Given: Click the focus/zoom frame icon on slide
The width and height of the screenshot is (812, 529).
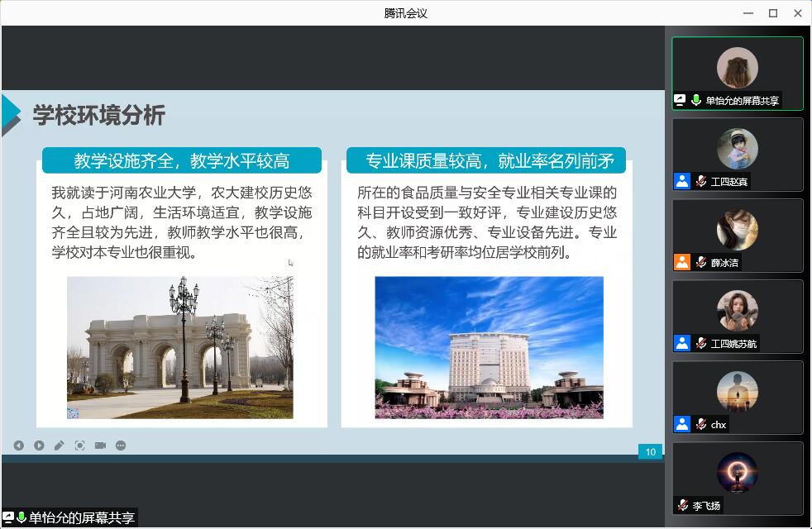Looking at the screenshot, I should tap(80, 446).
